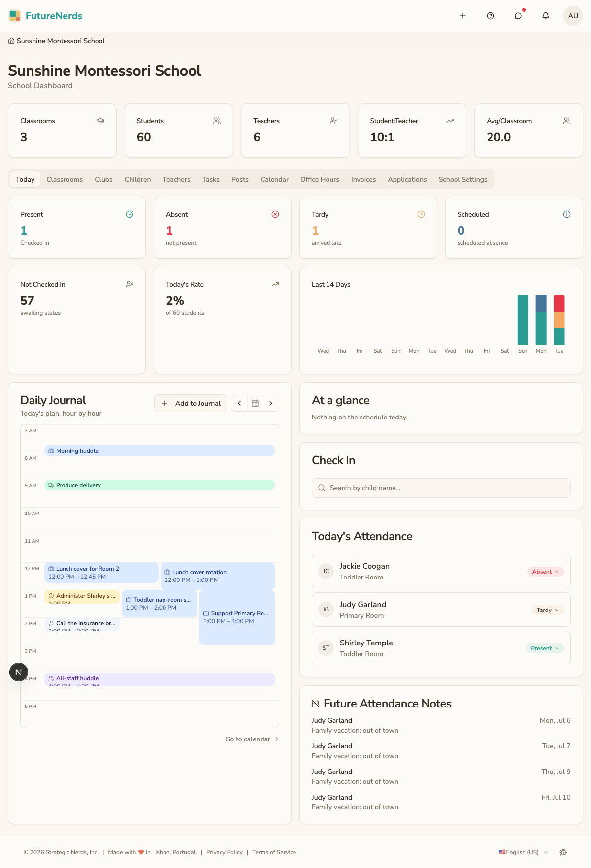
Task: Switch to the Invoices tab
Action: tap(363, 179)
